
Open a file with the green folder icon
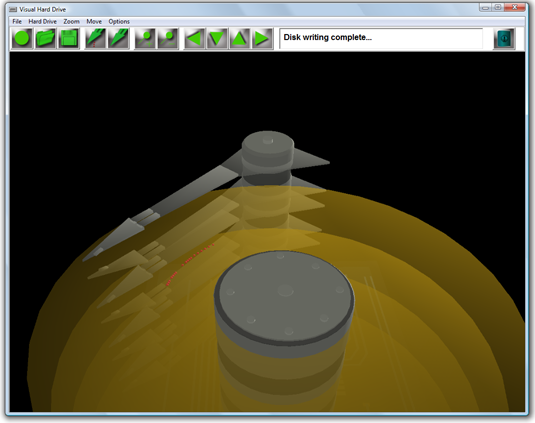(45, 39)
